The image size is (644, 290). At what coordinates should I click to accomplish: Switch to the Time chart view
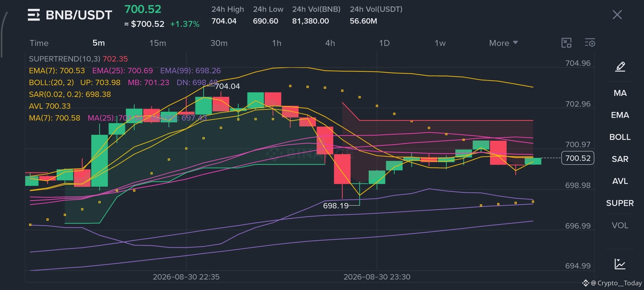pyautogui.click(x=39, y=43)
